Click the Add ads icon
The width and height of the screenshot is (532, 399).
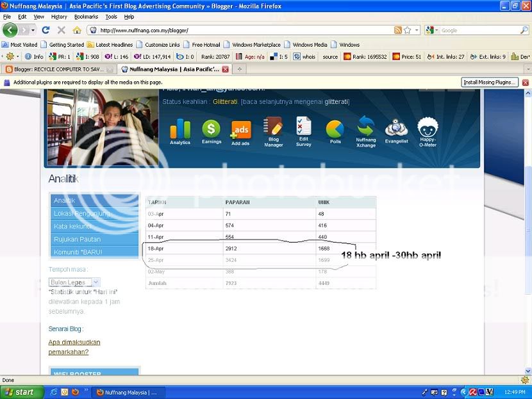(x=240, y=133)
